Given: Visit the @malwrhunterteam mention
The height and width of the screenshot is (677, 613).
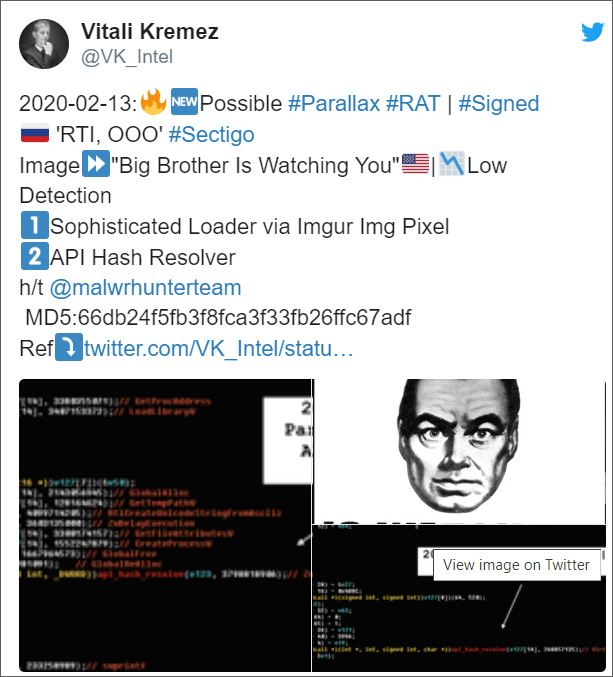Looking at the screenshot, I should pyautogui.click(x=145, y=288).
